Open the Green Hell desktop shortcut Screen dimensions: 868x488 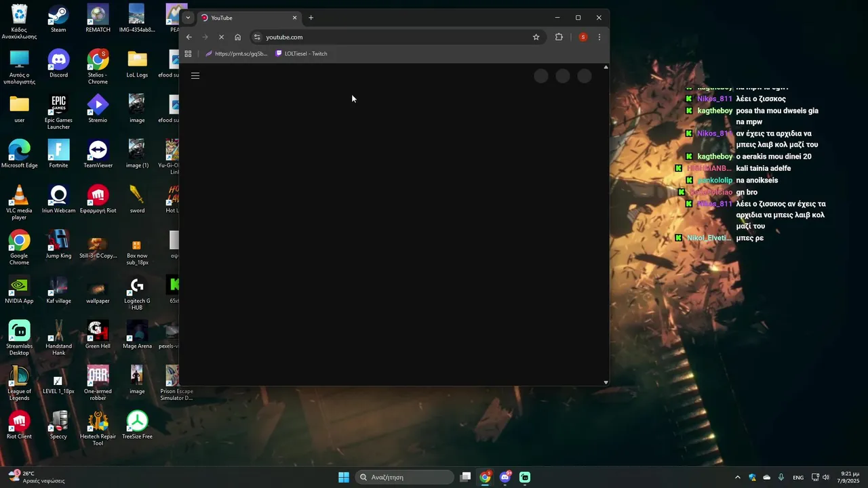[98, 336]
